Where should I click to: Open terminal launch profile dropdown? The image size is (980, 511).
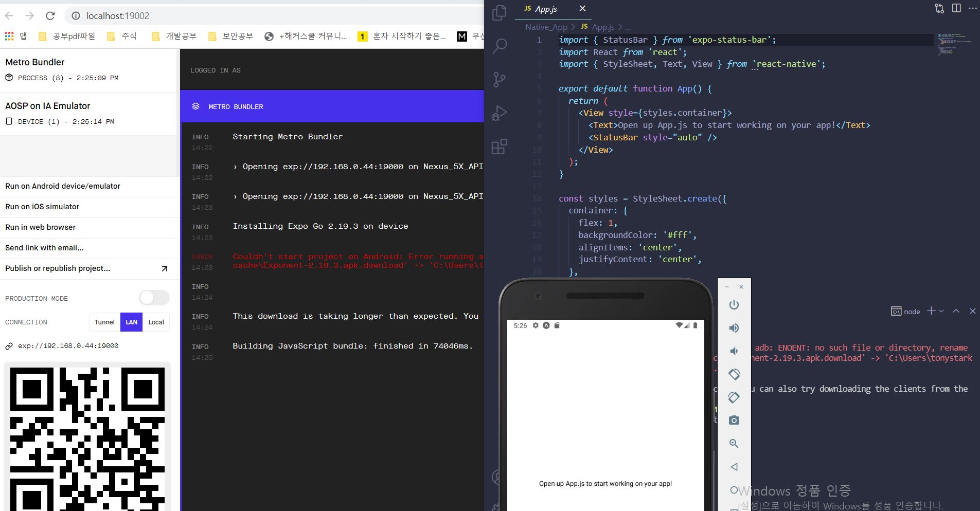pyautogui.click(x=941, y=311)
